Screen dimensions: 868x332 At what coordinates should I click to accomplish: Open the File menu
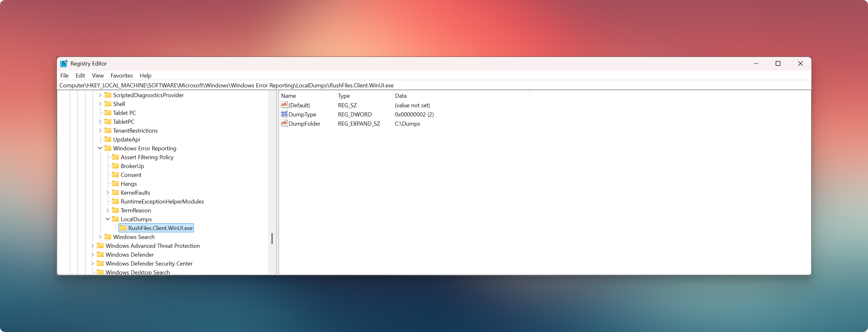(65, 75)
